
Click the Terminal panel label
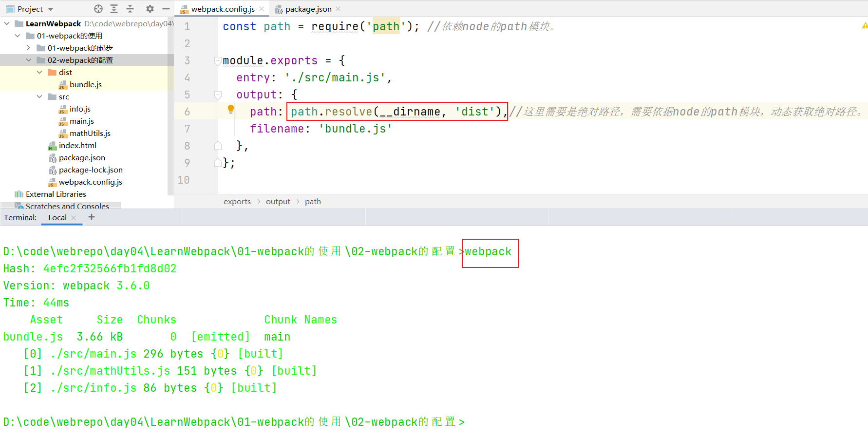coord(20,217)
